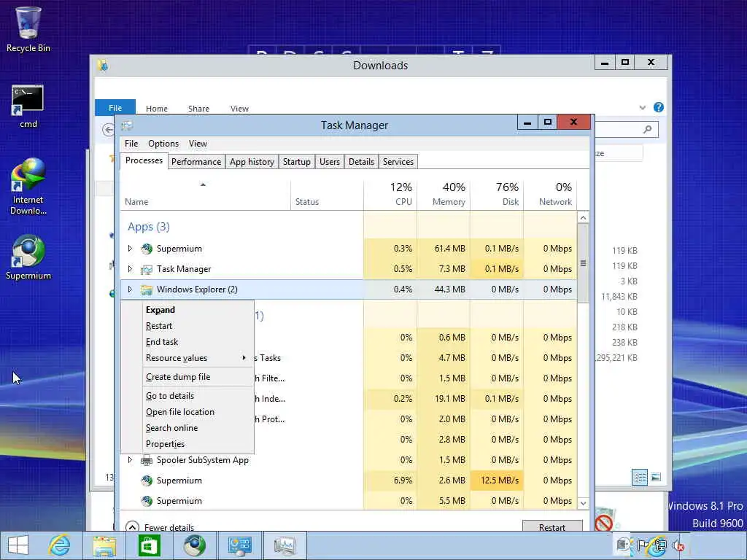Click the Windows Start button
The height and width of the screenshot is (560, 747).
pos(18,545)
